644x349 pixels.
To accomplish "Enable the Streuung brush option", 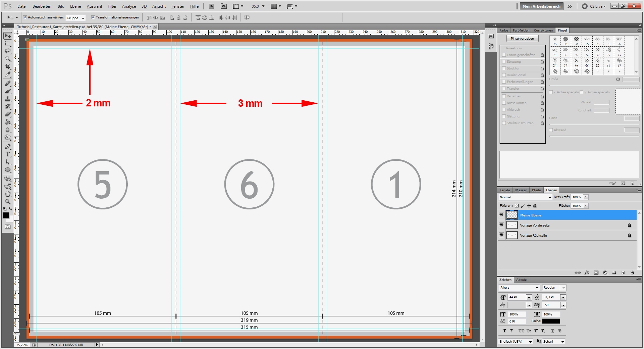I will (504, 61).
